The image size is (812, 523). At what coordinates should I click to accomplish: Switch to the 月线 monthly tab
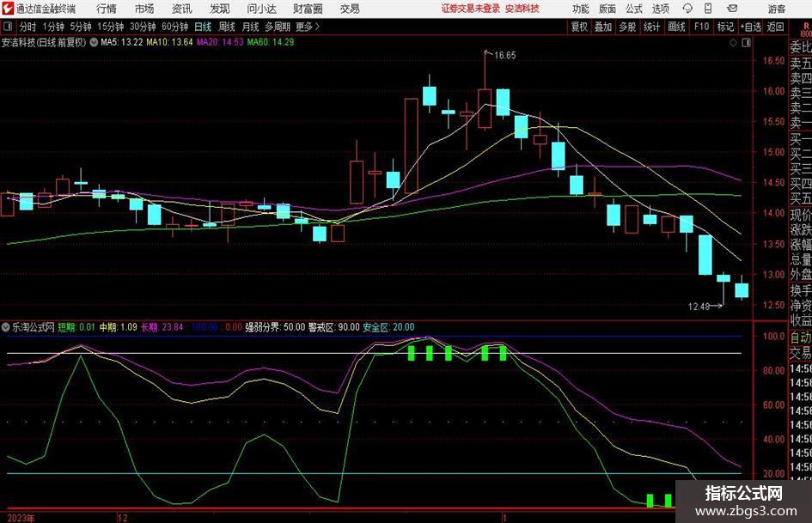click(251, 27)
